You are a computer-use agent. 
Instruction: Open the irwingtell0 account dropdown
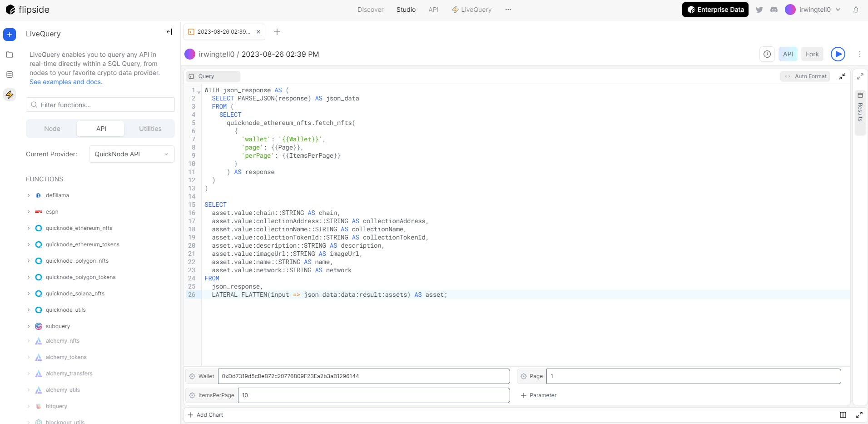[x=813, y=10]
